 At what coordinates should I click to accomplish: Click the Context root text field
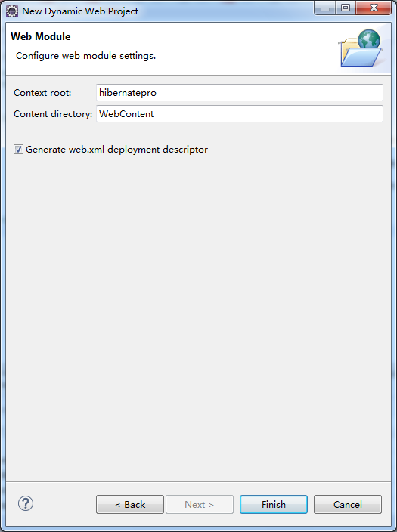point(240,93)
